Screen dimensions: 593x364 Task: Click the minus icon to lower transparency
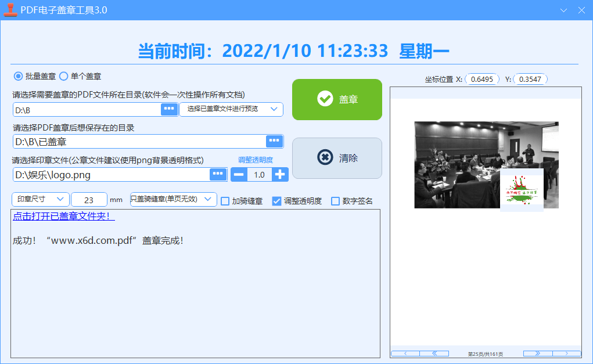click(x=239, y=174)
